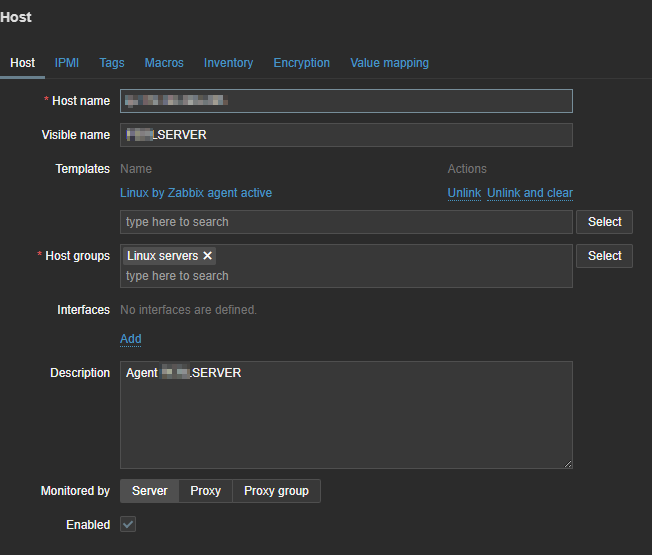Remove the Linux servers host group tag
Viewport: 652px width, 555px height.
click(x=208, y=256)
